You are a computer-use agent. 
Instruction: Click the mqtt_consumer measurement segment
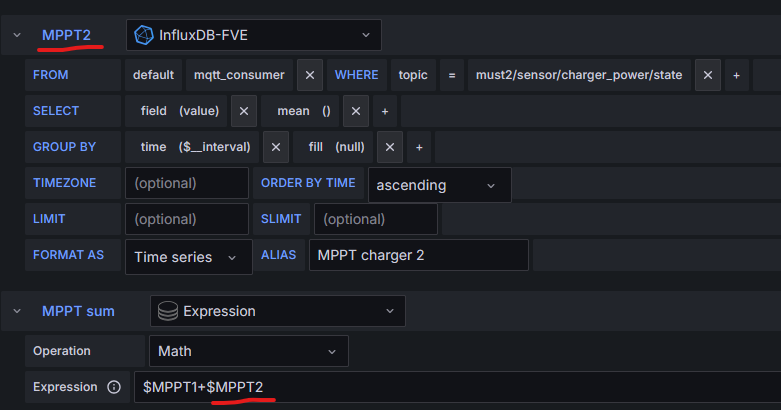[240, 75]
